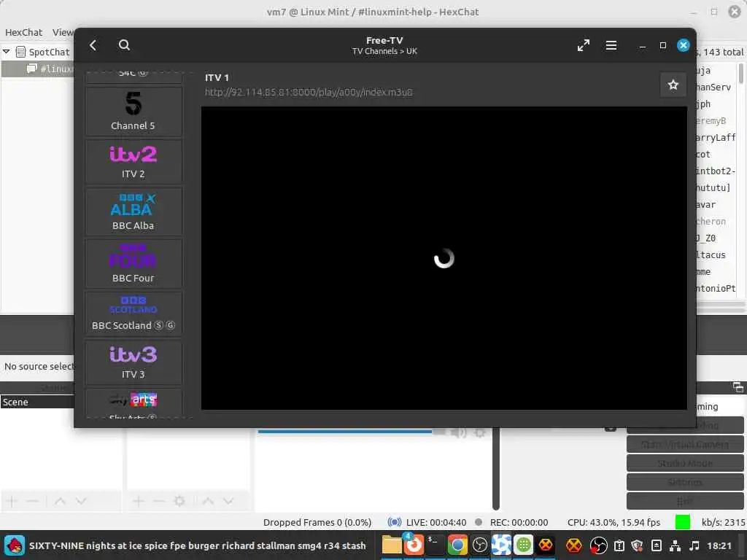Viewport: 747px width, 560px height.
Task: Open the HexChat menu in HexChat
Action: click(23, 32)
